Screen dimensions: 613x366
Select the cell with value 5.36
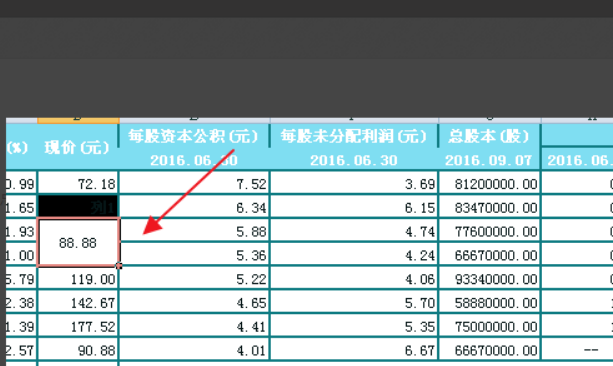click(194, 255)
